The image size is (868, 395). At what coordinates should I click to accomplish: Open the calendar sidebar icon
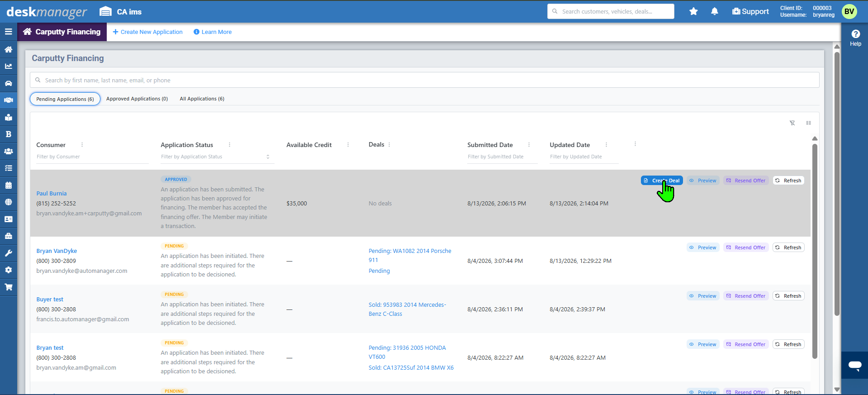pos(8,185)
